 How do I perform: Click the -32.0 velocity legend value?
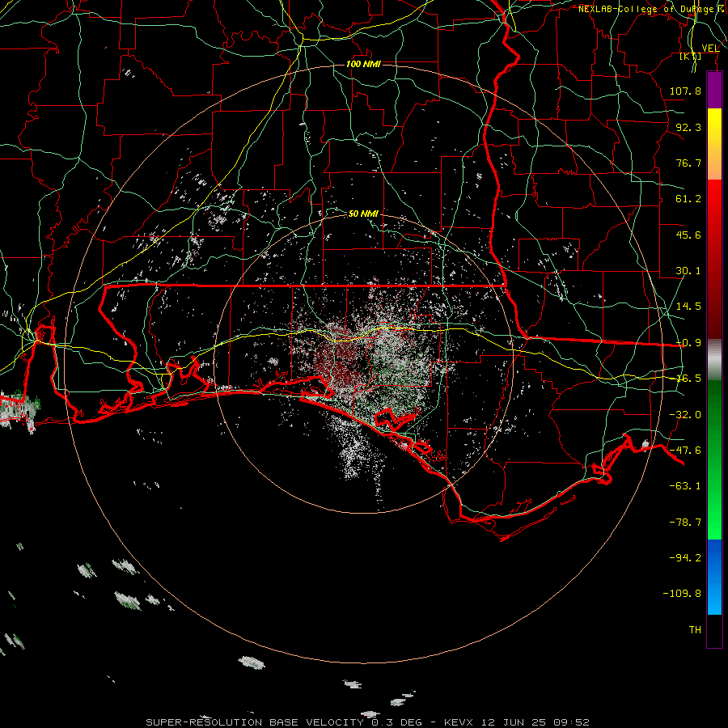(x=685, y=415)
